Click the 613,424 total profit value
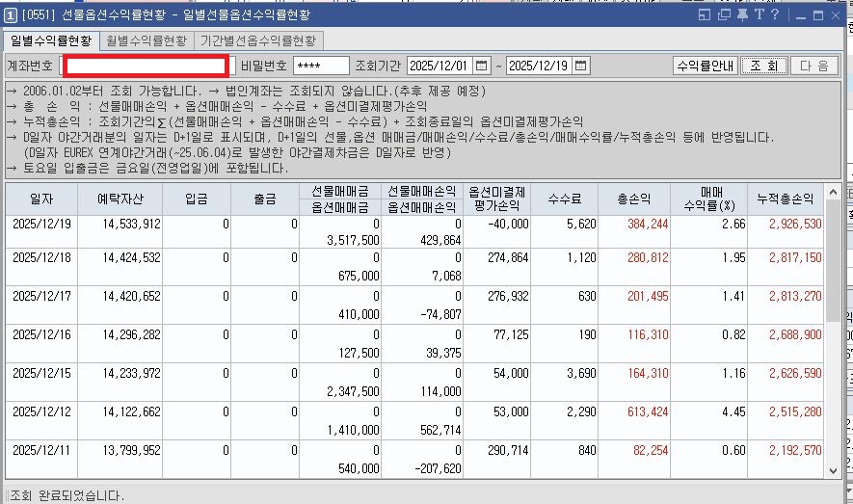The height and width of the screenshot is (504, 853). pyautogui.click(x=648, y=412)
